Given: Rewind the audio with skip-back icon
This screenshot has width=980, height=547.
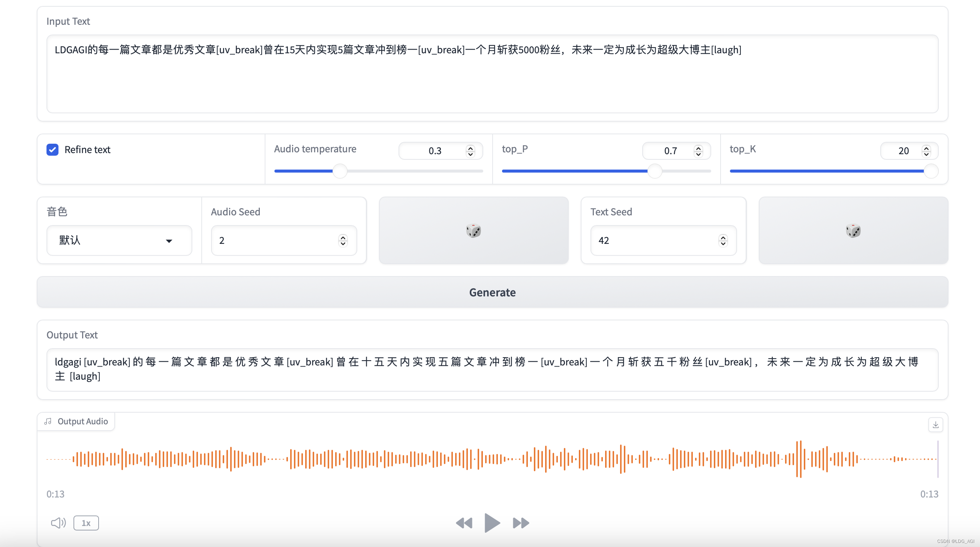Looking at the screenshot, I should coord(464,523).
